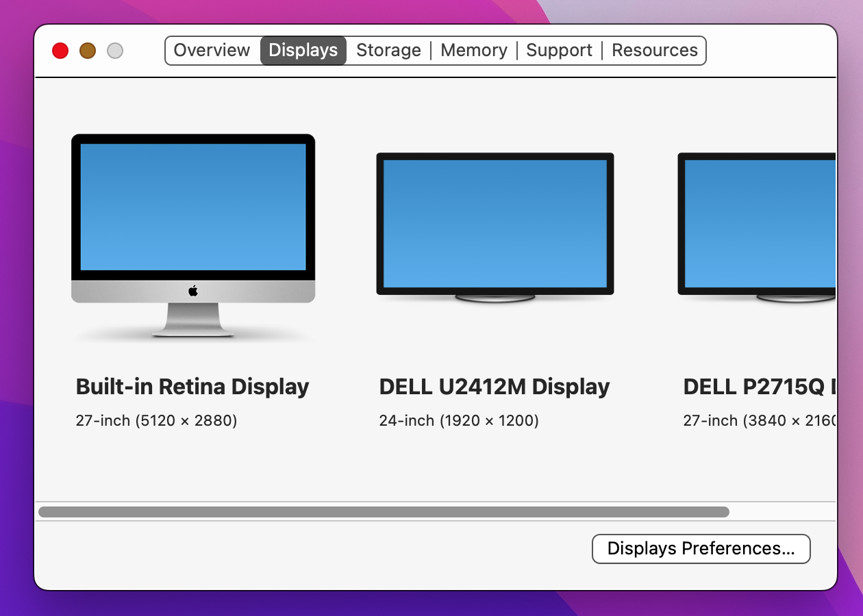
Task: Go to the Memory tab
Action: (x=474, y=51)
